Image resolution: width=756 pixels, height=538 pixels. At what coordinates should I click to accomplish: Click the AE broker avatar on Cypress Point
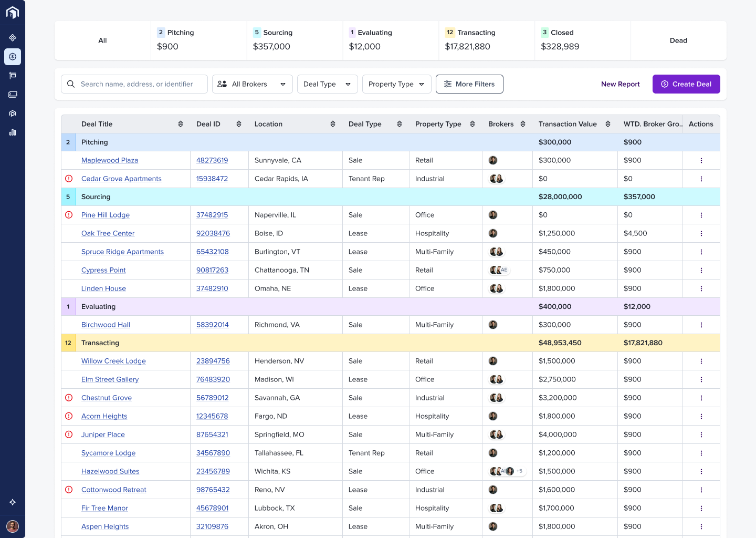(x=504, y=270)
